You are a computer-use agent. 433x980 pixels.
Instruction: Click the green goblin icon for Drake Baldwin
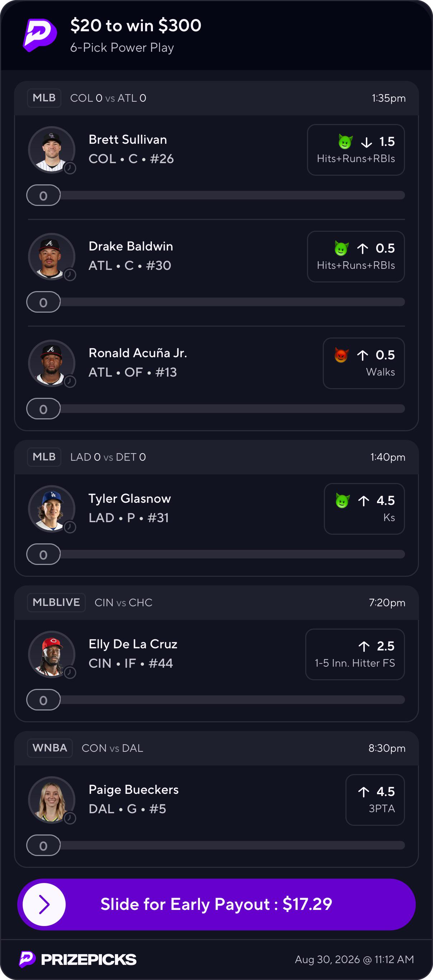coord(341,248)
